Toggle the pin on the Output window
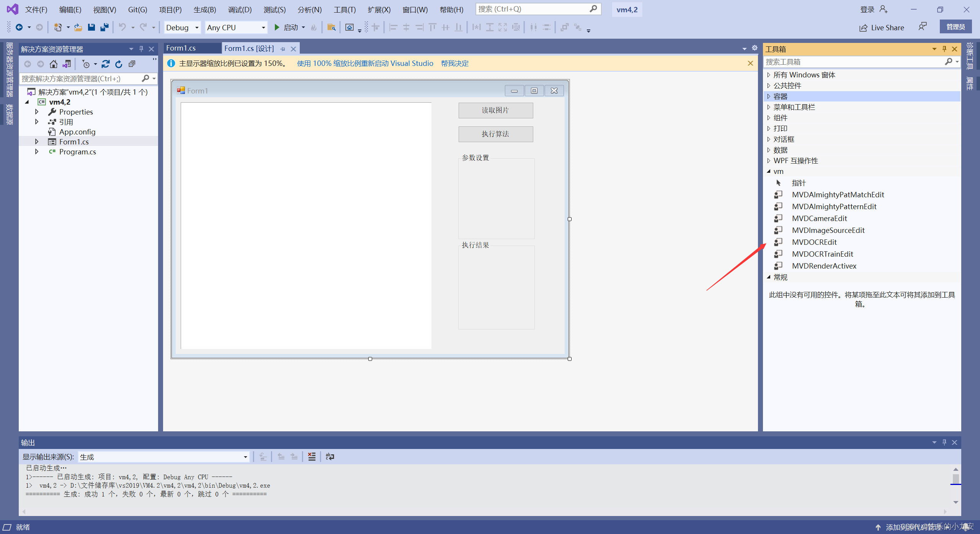 tap(944, 442)
